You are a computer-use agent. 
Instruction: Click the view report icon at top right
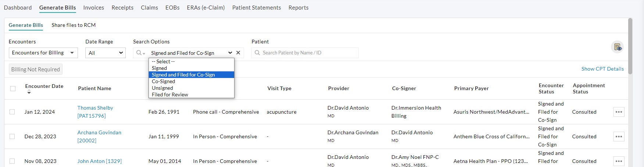(618, 47)
